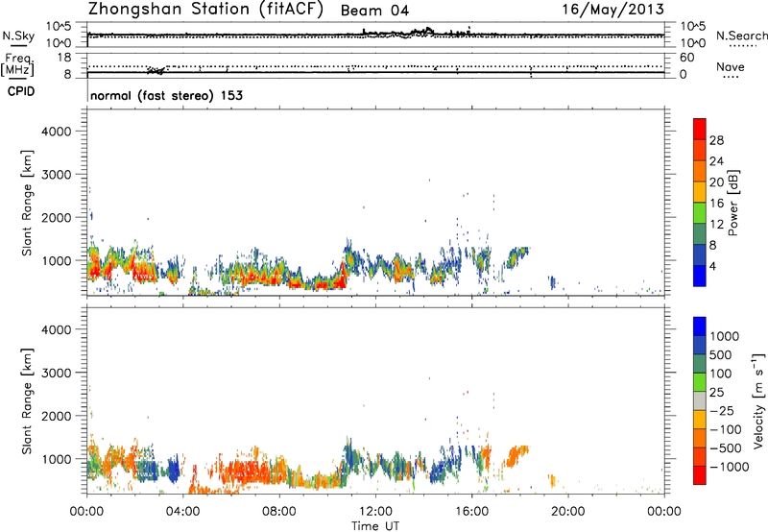Click the '500' velocity colorbar value
The height and width of the screenshot is (532, 768).
tap(721, 355)
